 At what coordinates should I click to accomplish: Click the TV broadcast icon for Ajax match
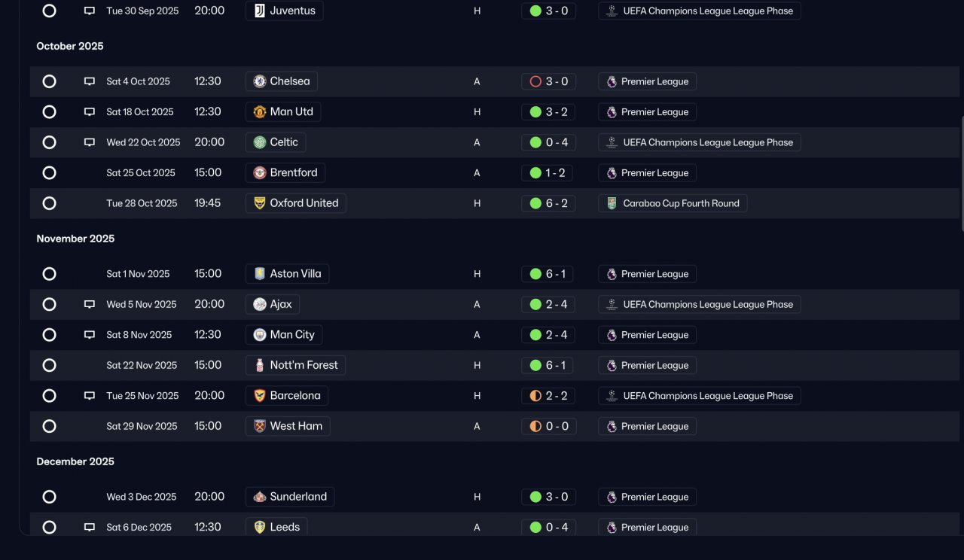point(90,305)
